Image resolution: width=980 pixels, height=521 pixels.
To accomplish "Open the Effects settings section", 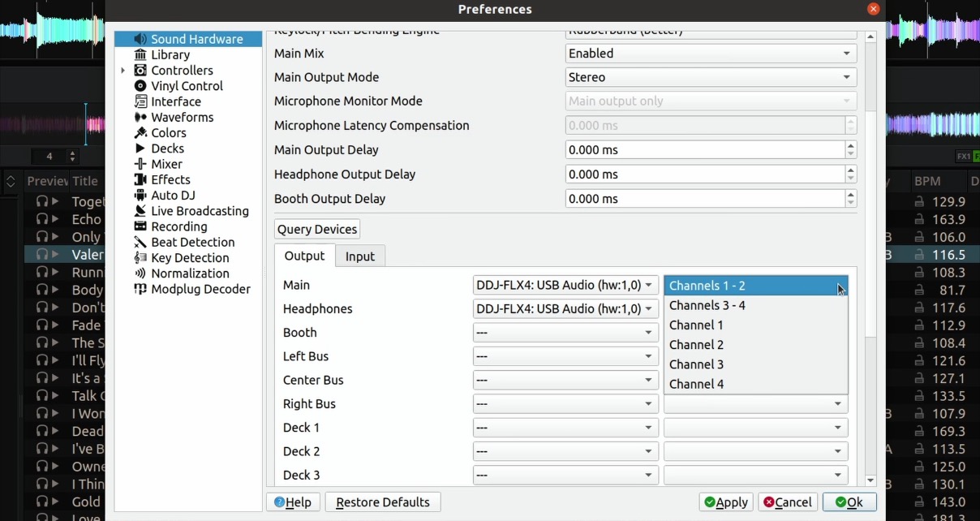I will click(169, 179).
